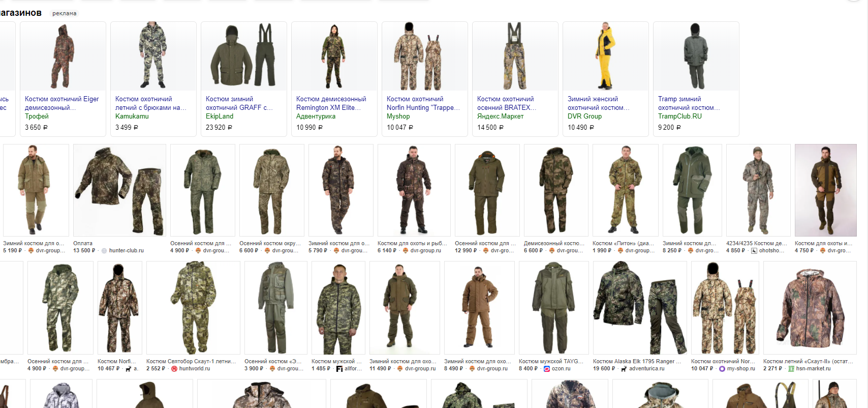Open the GRAFF winter suit ad image
The image size is (868, 408).
[244, 56]
